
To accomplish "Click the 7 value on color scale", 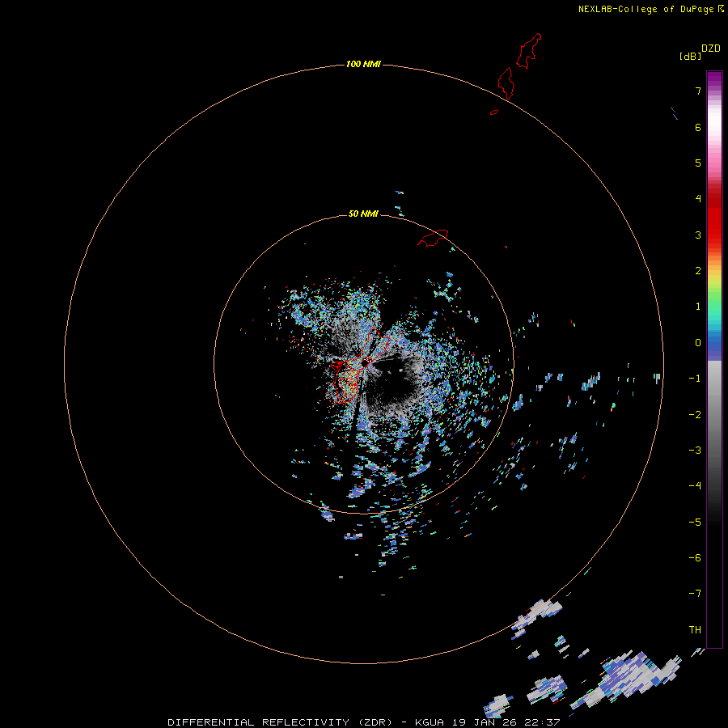I will point(698,91).
